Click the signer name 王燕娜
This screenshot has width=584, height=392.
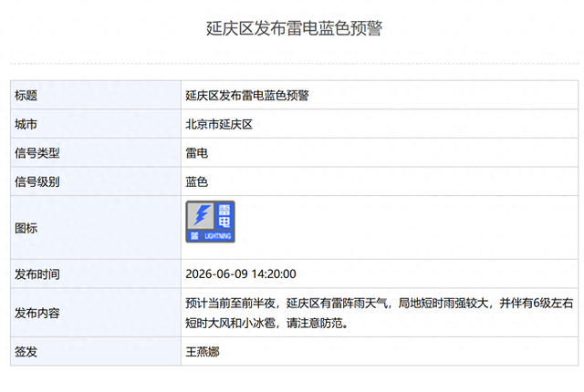point(203,352)
